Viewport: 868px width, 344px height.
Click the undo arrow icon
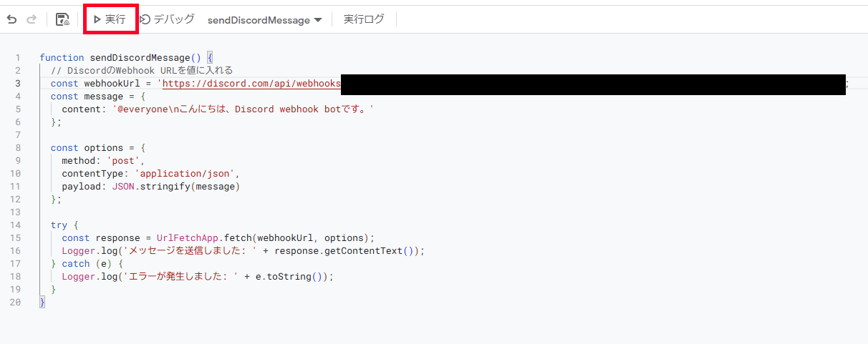pyautogui.click(x=11, y=20)
